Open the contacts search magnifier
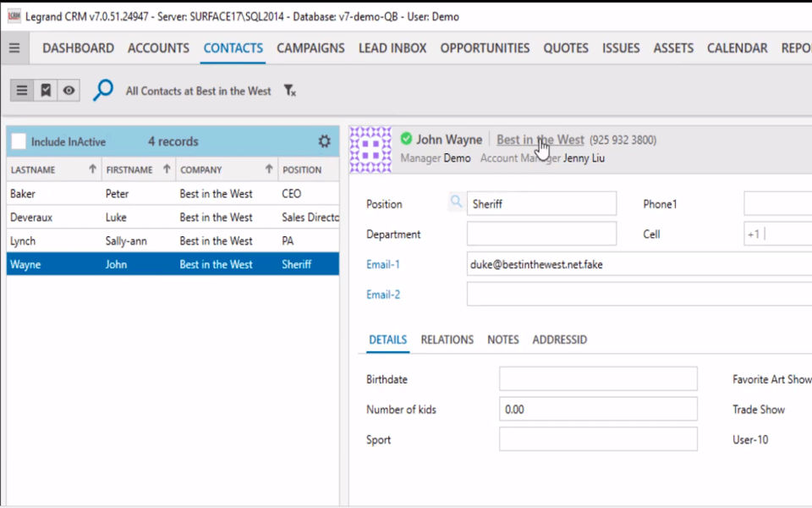Image resolution: width=812 pixels, height=508 pixels. (x=103, y=91)
